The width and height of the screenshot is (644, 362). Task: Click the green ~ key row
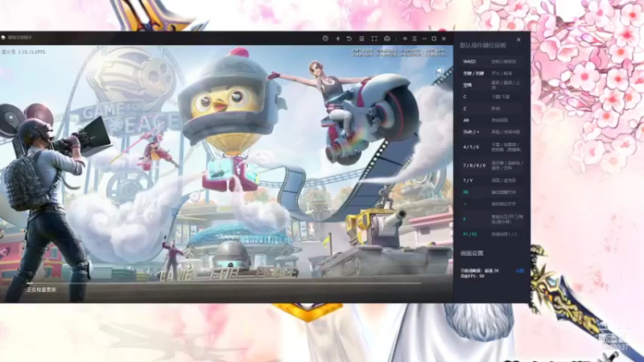coord(492,204)
